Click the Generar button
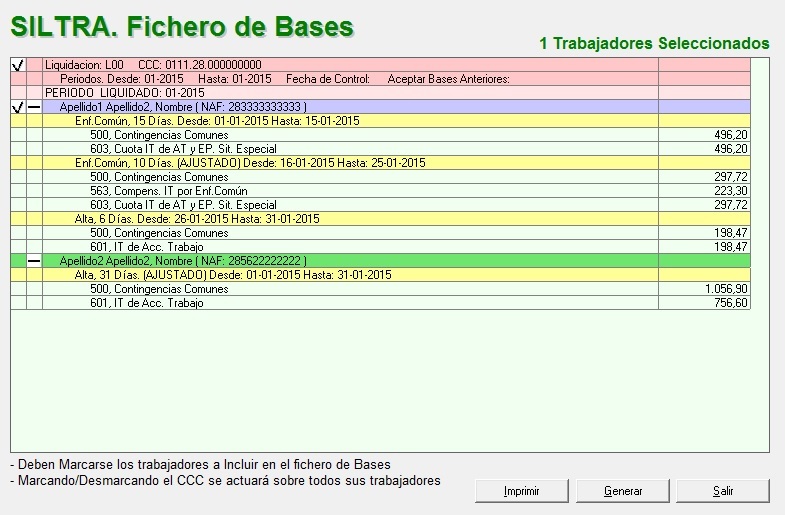The height and width of the screenshot is (515, 785). coord(623,491)
